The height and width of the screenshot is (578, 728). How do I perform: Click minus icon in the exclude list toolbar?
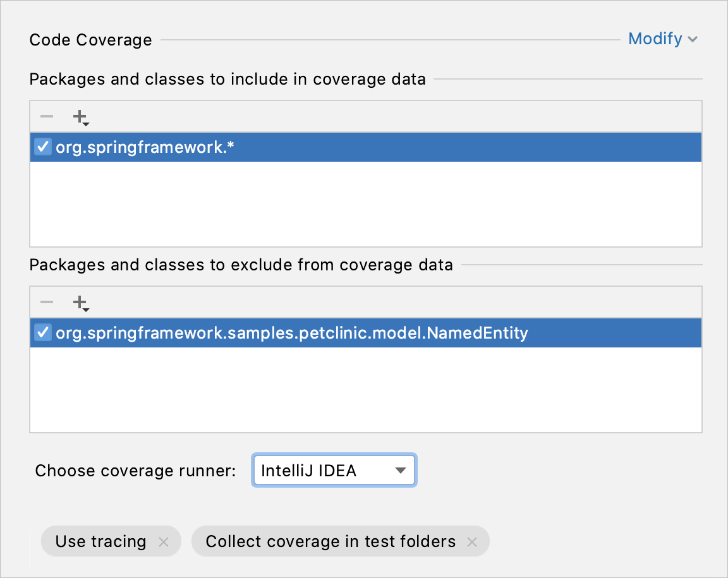46,302
